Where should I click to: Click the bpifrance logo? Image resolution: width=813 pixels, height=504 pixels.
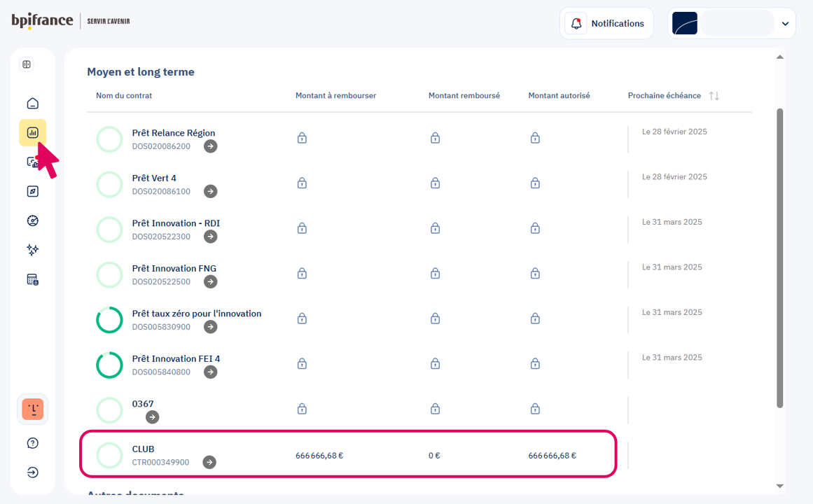pos(42,21)
